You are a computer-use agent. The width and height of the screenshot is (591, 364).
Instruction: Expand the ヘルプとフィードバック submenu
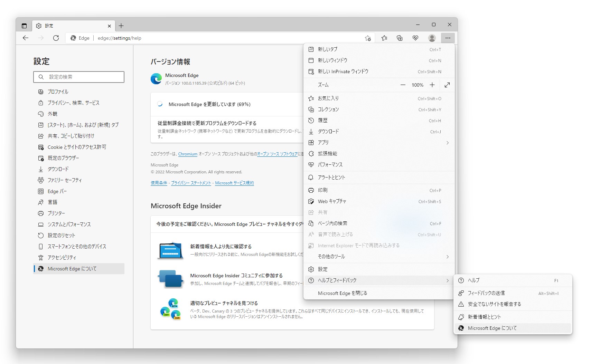(x=379, y=280)
